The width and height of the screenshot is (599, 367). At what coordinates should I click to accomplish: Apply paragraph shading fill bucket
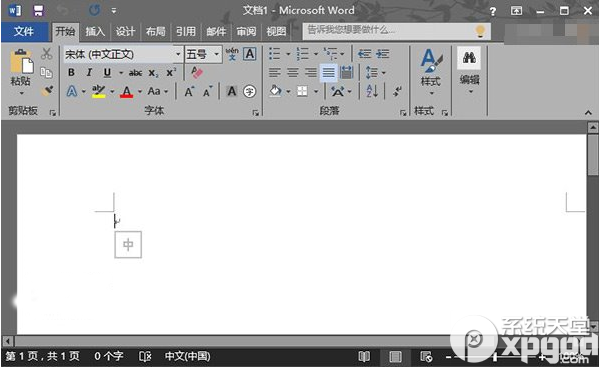(x=275, y=91)
